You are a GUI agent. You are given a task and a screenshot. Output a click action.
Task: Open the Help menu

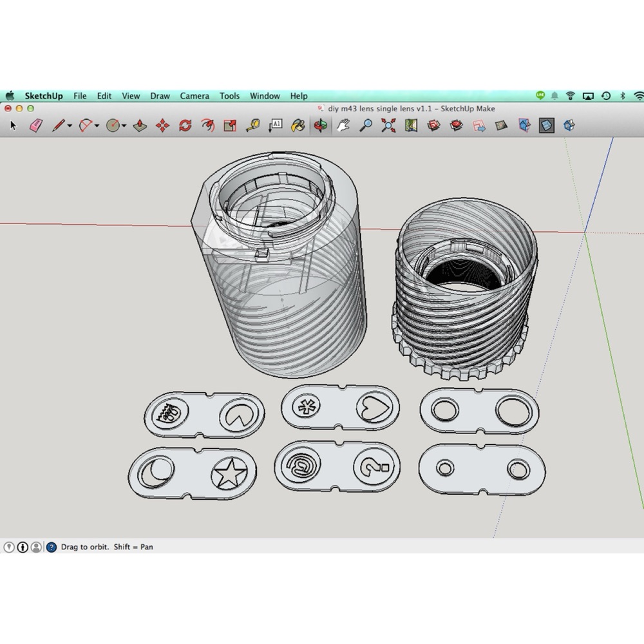[x=299, y=96]
